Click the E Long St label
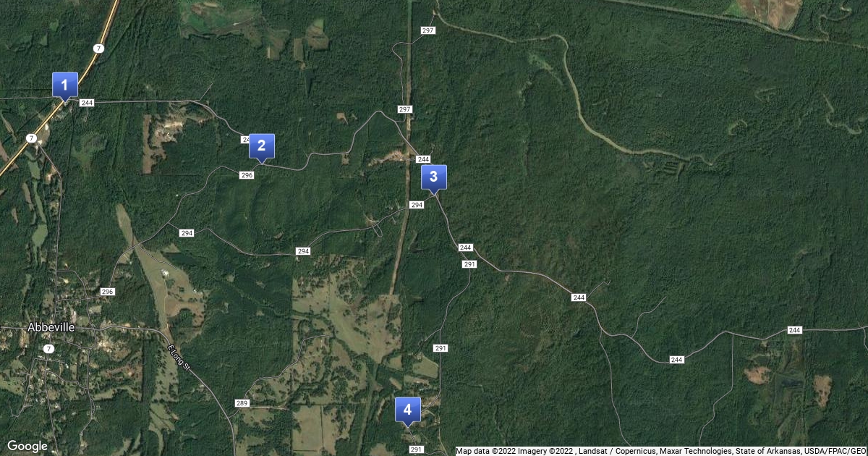 (178, 358)
